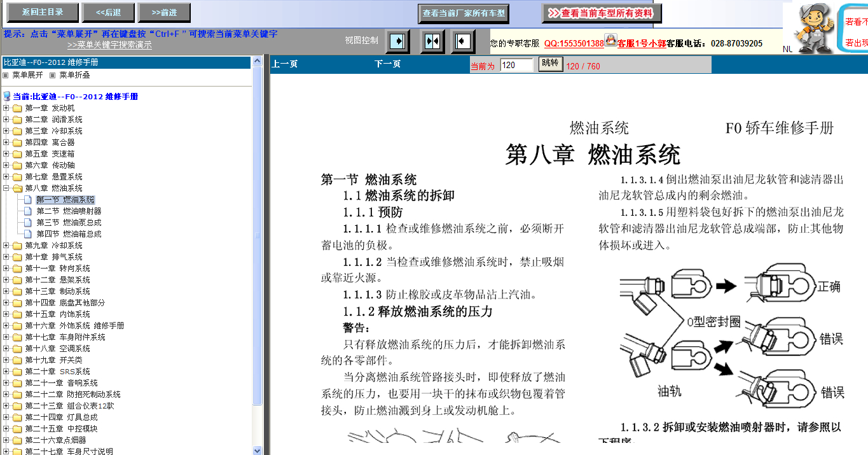Open 第四节 燃油箱总成 page
Image resolution: width=868 pixels, height=455 pixels.
[69, 234]
